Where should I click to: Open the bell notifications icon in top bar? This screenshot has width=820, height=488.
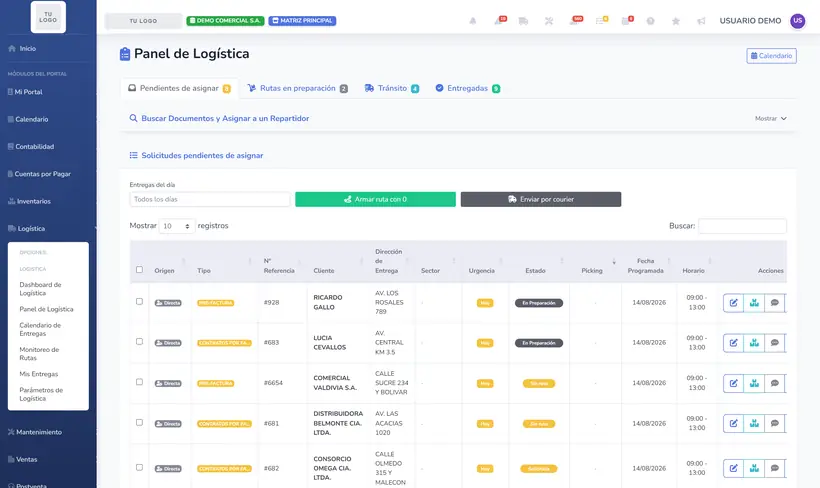click(473, 21)
